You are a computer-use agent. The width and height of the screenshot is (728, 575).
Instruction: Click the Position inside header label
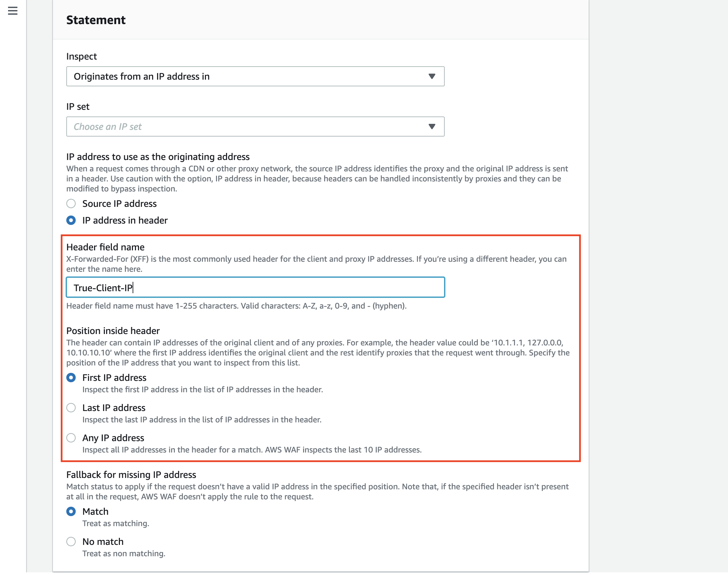(113, 331)
